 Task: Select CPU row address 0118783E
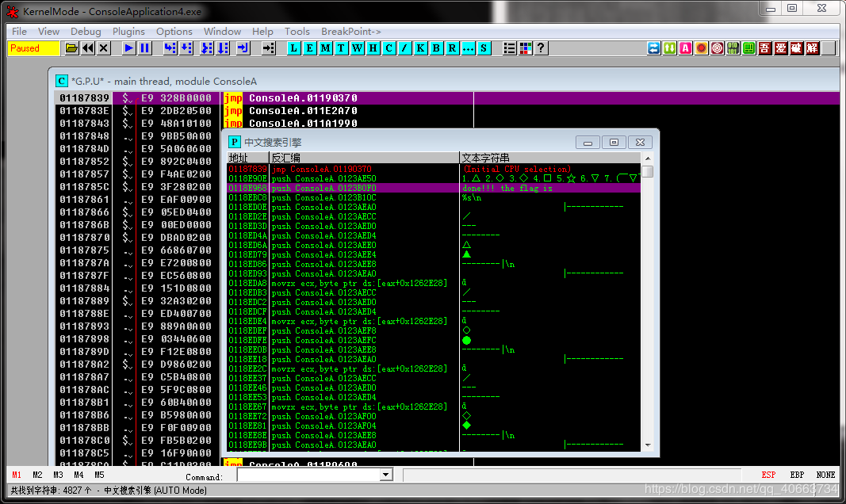(85, 110)
